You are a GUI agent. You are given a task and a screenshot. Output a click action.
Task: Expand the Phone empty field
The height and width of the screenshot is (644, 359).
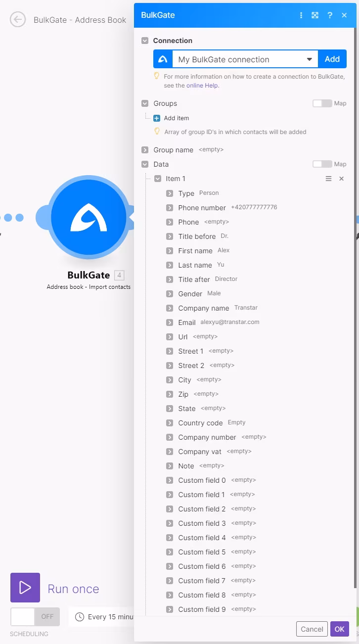pyautogui.click(x=170, y=222)
